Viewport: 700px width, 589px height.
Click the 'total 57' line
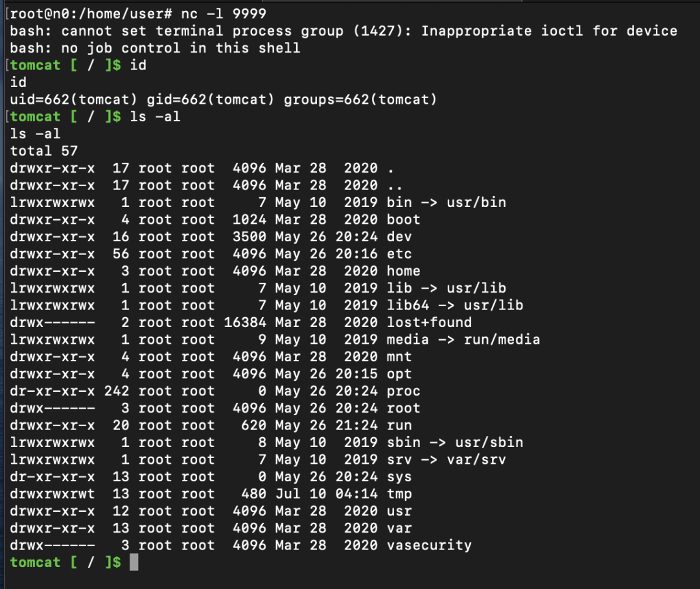(x=44, y=150)
